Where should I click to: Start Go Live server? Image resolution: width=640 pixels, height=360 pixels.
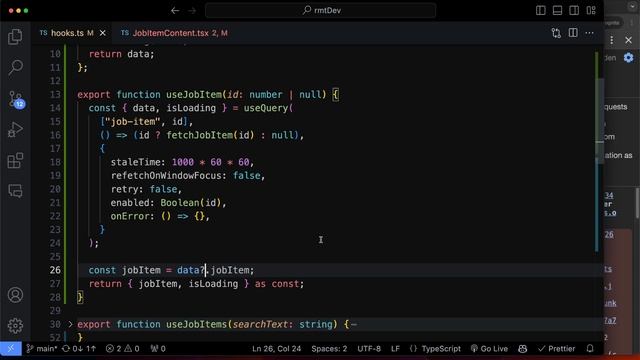(x=489, y=349)
